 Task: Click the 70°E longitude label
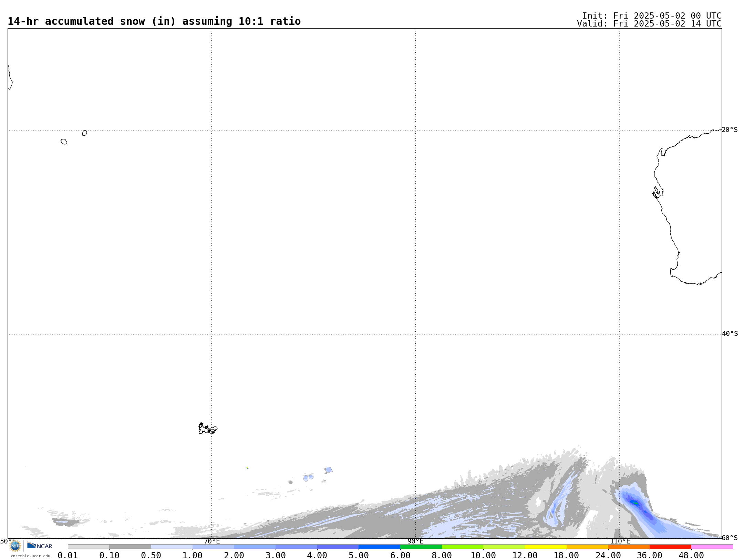pos(212,541)
